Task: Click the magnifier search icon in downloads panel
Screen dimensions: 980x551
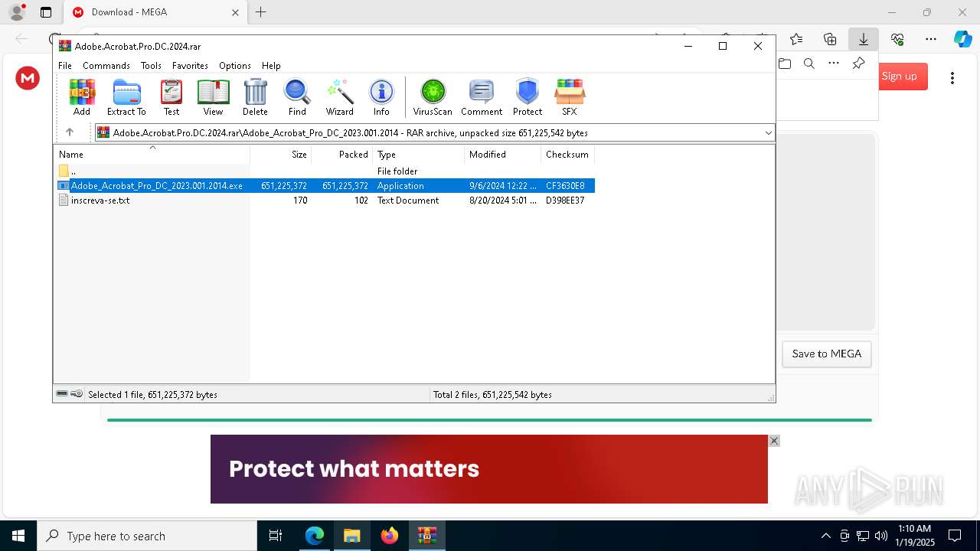Action: coord(808,64)
